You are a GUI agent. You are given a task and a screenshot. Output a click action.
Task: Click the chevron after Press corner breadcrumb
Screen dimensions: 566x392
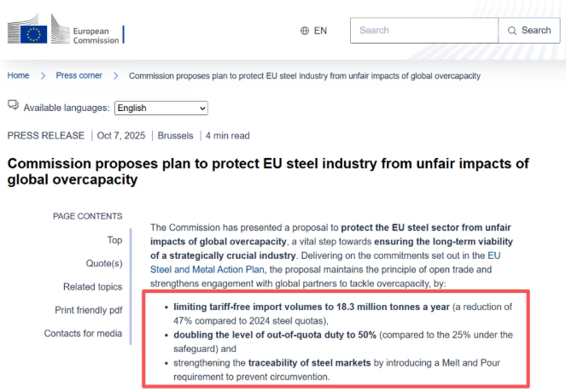pos(115,76)
